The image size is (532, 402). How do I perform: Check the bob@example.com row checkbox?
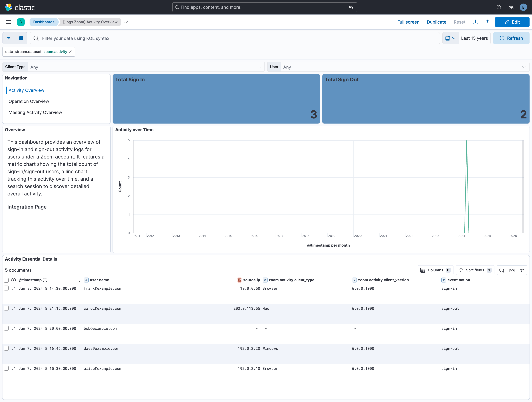pyautogui.click(x=6, y=328)
